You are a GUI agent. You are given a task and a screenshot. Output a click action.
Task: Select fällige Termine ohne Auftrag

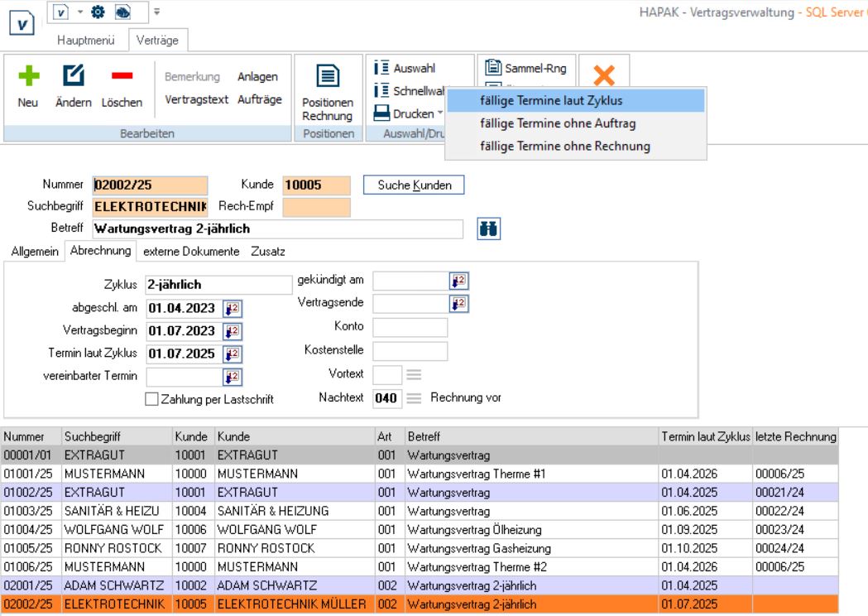tap(558, 123)
